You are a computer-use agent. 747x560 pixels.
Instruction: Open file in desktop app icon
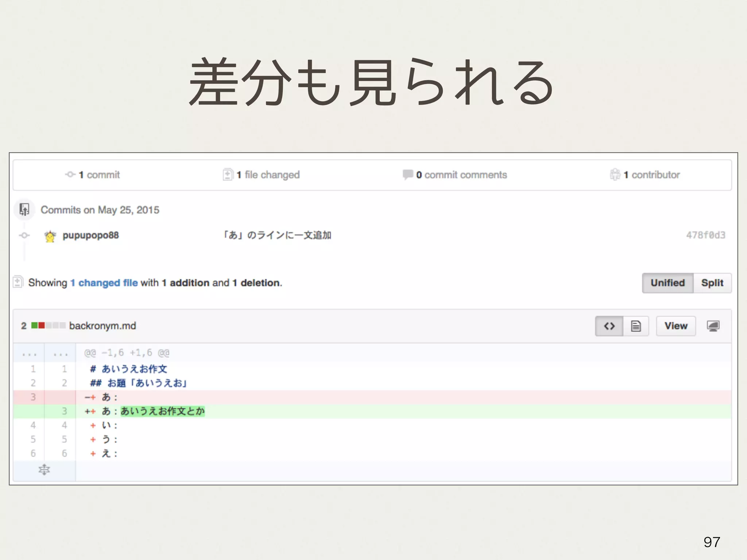tap(713, 326)
